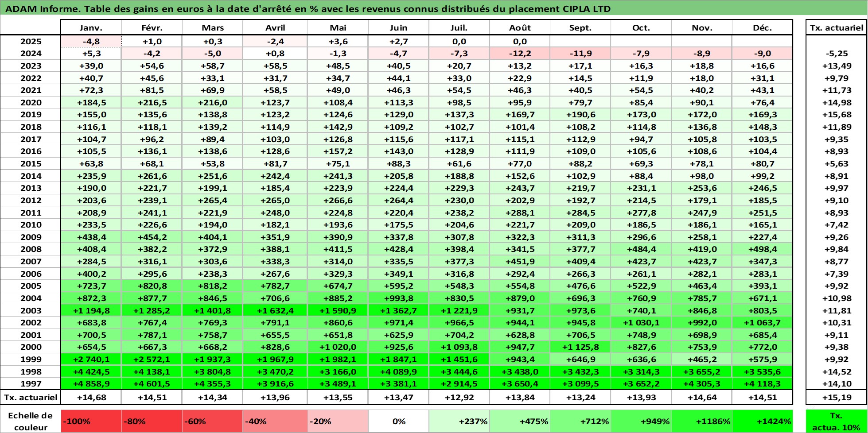Image resolution: width=868 pixels, height=433 pixels.
Task: Click the +15,19 overall actuarial rate
Action: click(x=836, y=398)
